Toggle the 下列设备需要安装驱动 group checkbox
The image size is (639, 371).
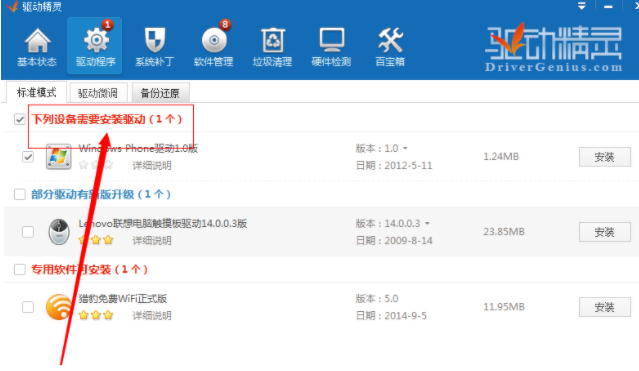pos(20,119)
